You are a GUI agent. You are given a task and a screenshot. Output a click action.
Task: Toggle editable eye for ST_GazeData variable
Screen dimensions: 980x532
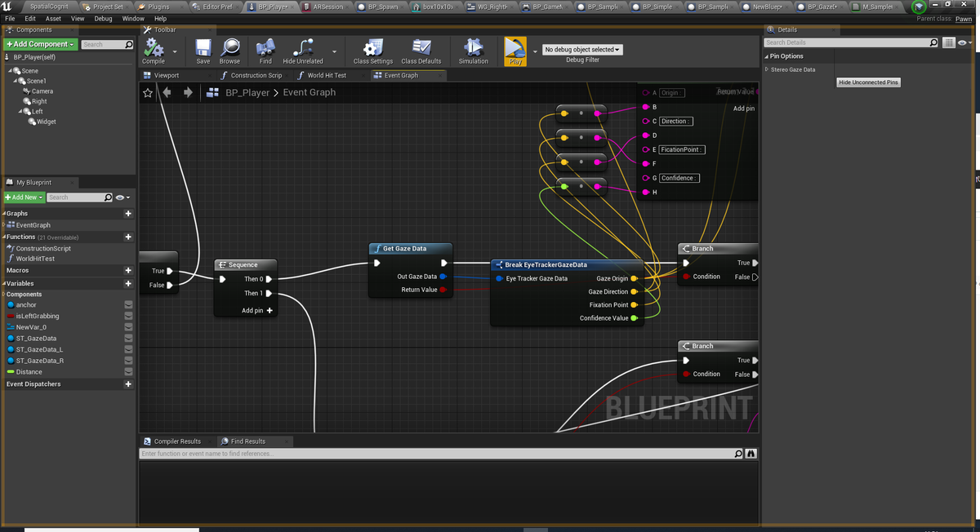(x=128, y=339)
